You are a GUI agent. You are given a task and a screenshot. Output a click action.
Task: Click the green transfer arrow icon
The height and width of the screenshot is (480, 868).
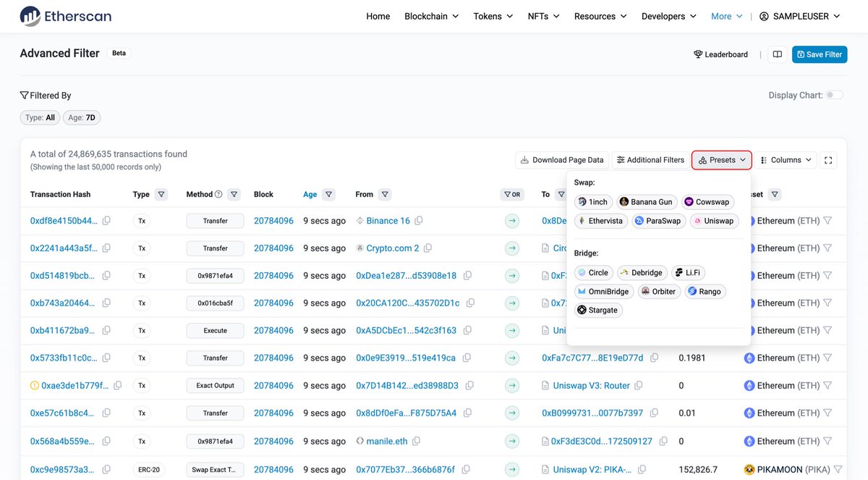click(x=513, y=220)
